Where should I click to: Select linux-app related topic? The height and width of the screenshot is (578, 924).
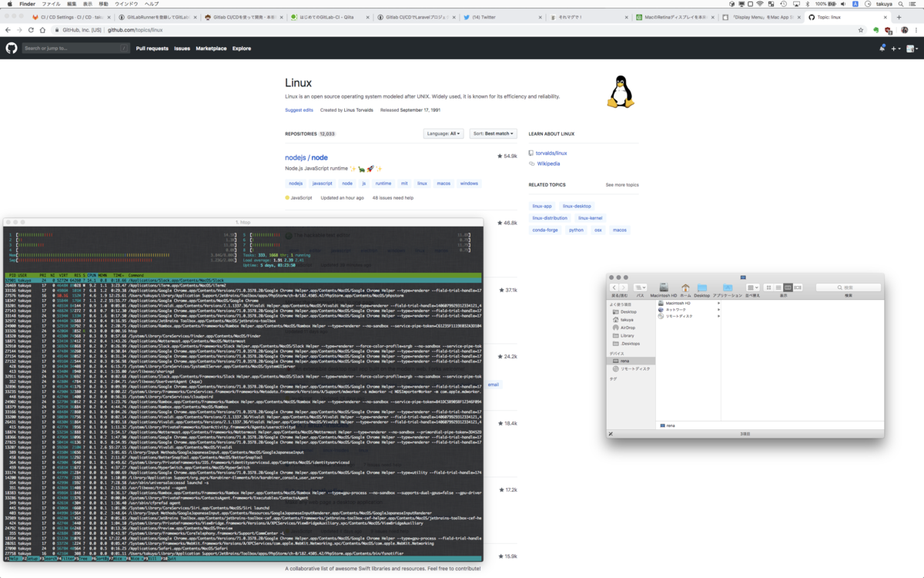pyautogui.click(x=542, y=207)
